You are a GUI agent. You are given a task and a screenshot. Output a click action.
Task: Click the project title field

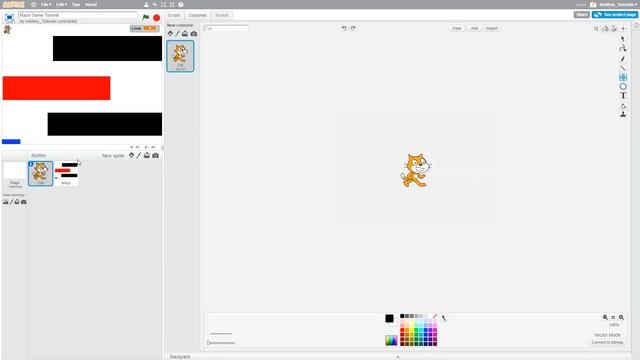coord(78,15)
